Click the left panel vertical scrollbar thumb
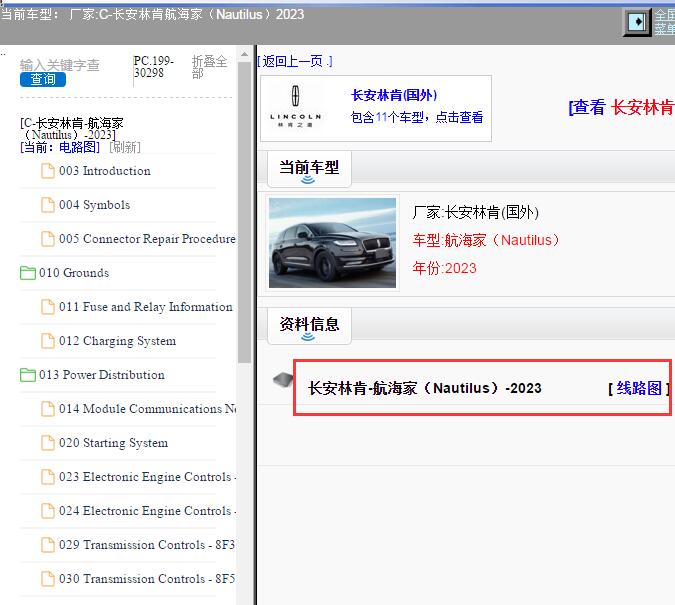This screenshot has width=675, height=605. tap(244, 212)
